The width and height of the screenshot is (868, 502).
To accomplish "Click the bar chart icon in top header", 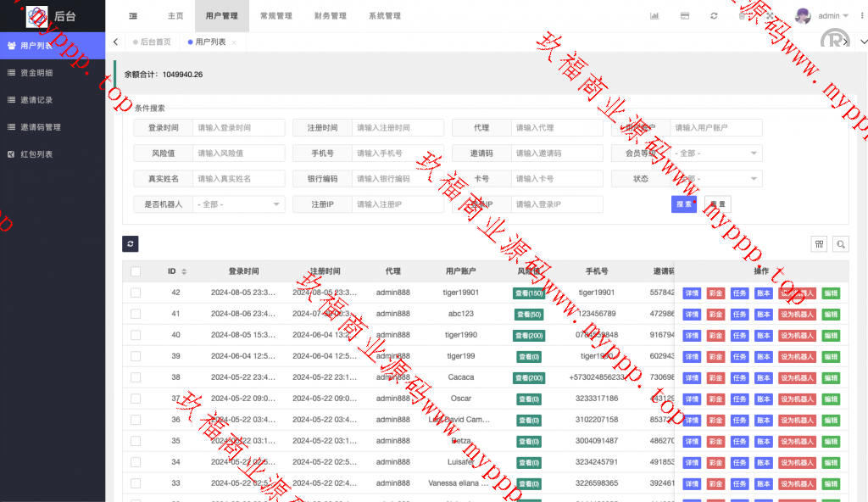I will tap(654, 16).
